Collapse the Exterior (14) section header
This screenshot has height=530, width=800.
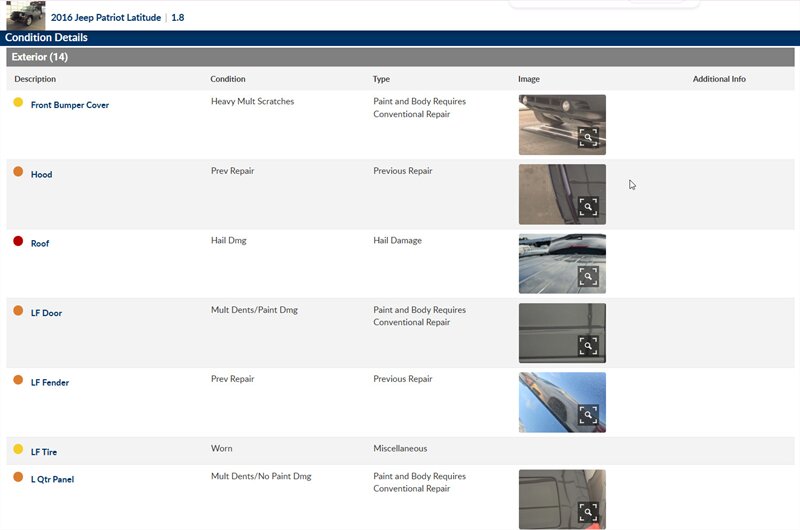[400, 57]
